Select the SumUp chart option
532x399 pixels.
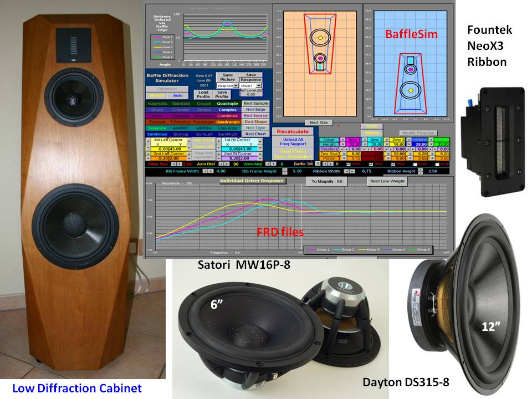click(x=181, y=134)
